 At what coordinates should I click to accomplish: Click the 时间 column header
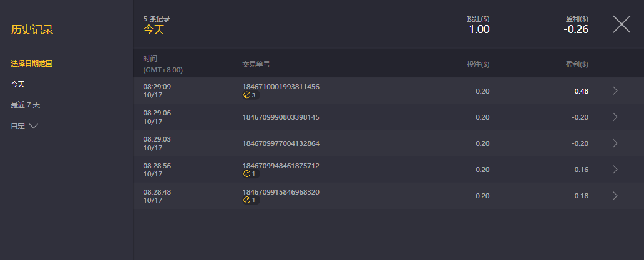pos(150,59)
